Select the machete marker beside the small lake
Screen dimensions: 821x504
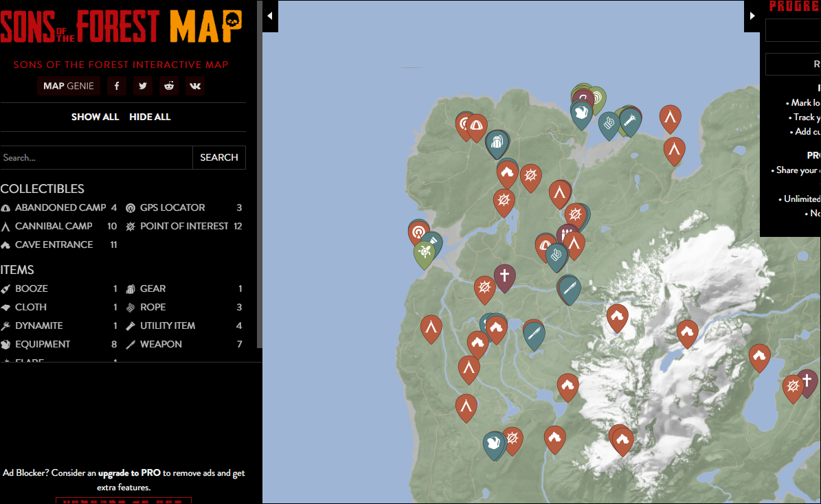(x=534, y=334)
